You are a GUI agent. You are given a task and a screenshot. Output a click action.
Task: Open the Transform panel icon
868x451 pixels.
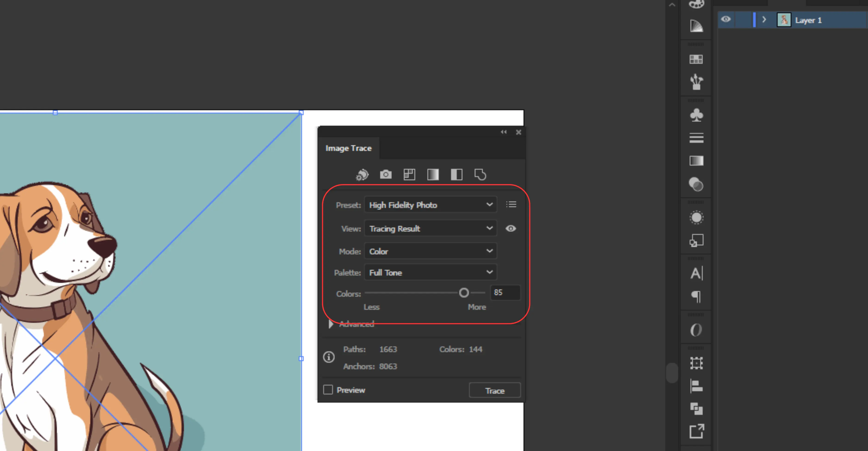(696, 363)
